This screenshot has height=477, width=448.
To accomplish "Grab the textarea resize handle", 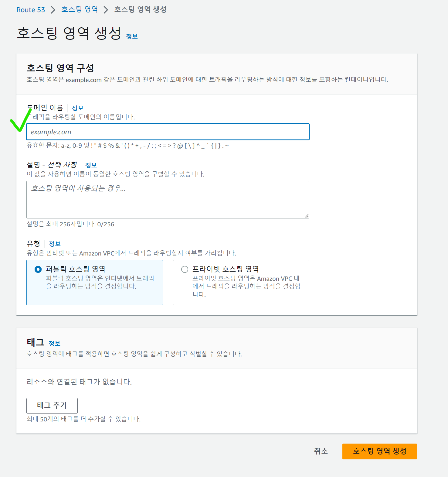I will click(x=307, y=216).
